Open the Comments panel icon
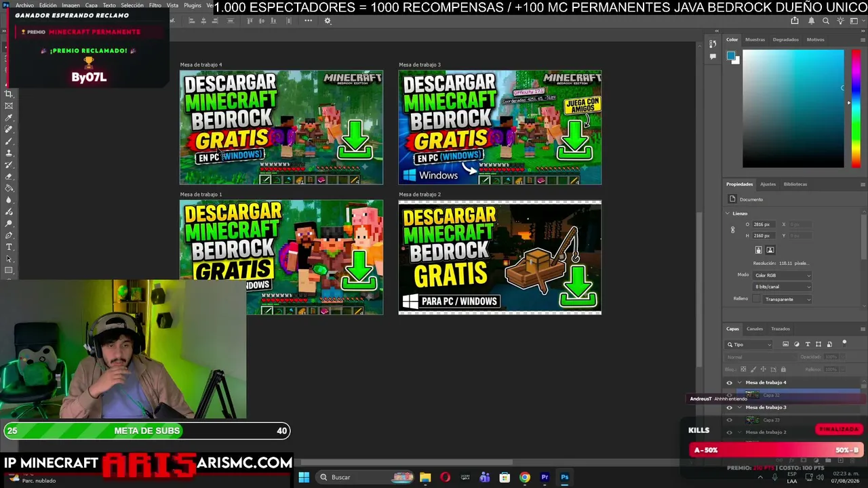 713,57
